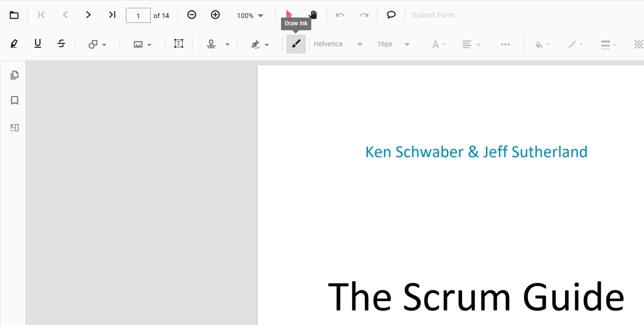Open the stamp annotation dropdown

point(217,44)
